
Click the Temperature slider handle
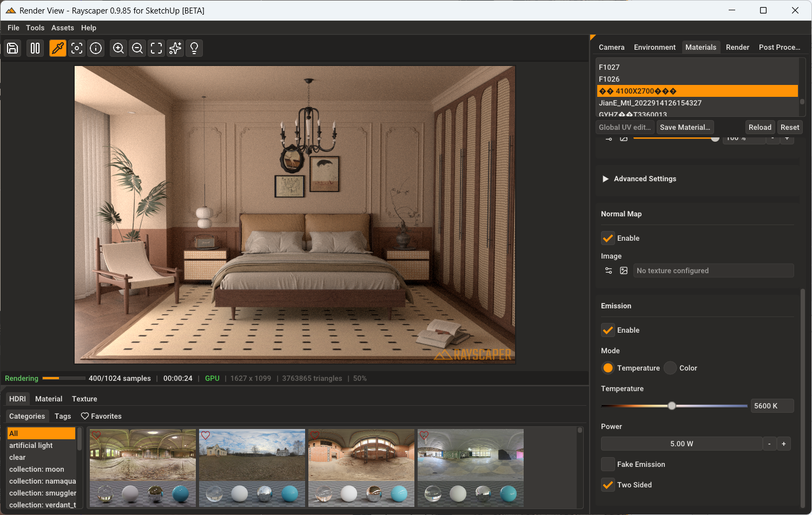click(x=671, y=406)
